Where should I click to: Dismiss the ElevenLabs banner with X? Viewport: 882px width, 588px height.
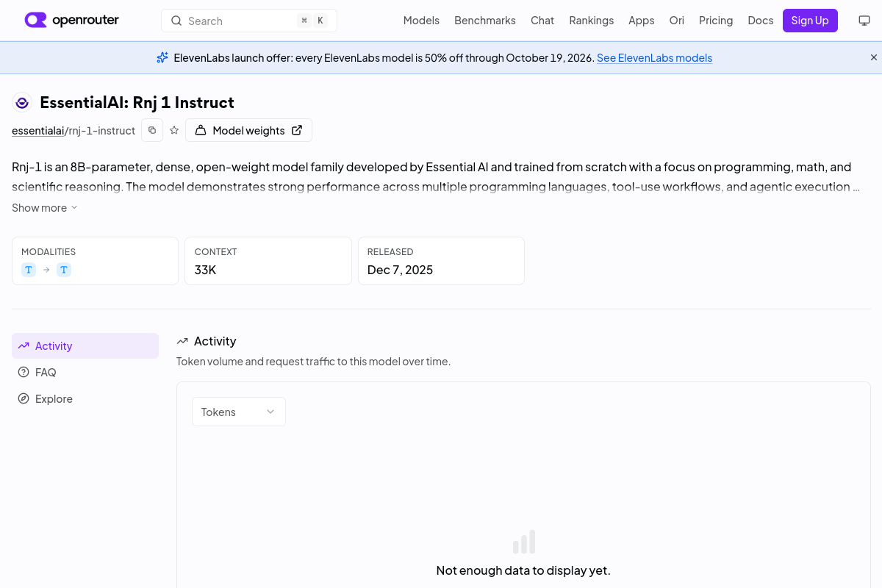874,57
